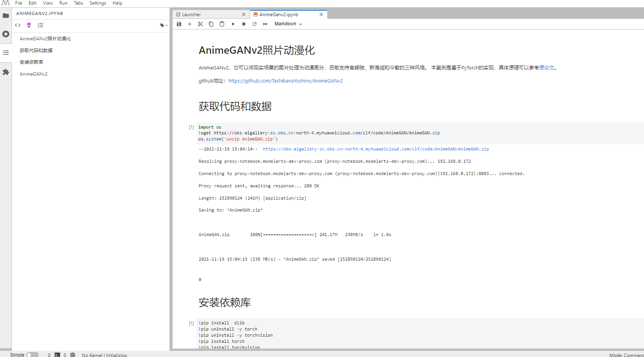Restart the kernel
The height and width of the screenshot is (357, 644).
click(254, 24)
